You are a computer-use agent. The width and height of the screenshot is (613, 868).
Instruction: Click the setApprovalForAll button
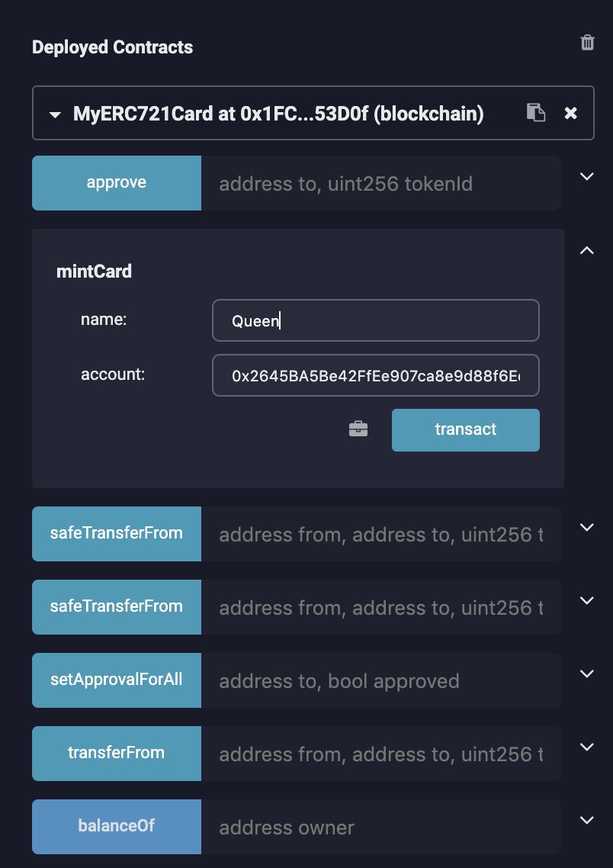[117, 679]
